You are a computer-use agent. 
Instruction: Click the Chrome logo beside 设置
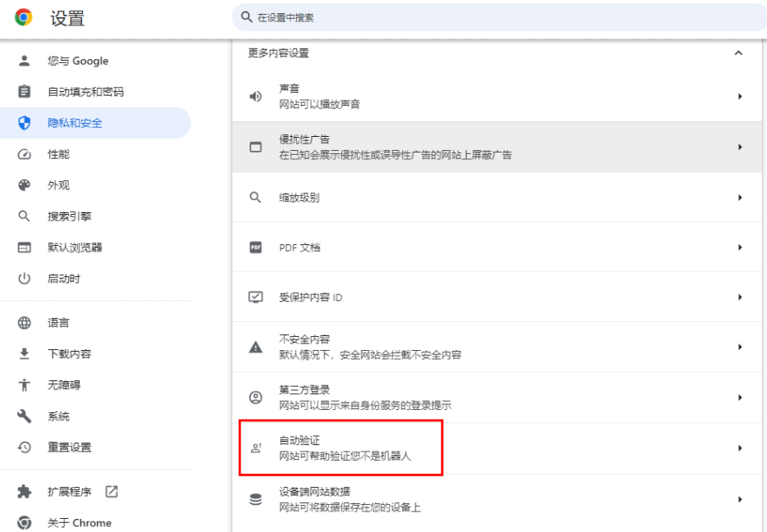tap(24, 17)
